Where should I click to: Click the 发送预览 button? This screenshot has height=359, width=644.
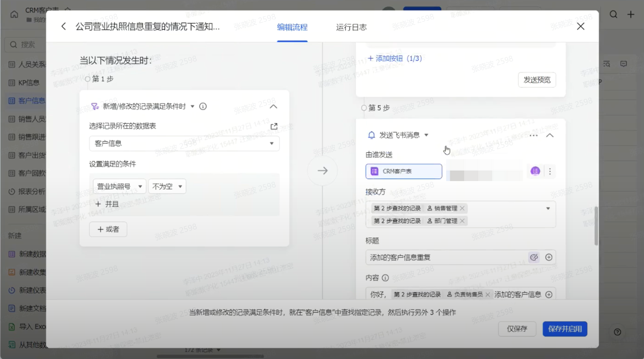pos(537,80)
